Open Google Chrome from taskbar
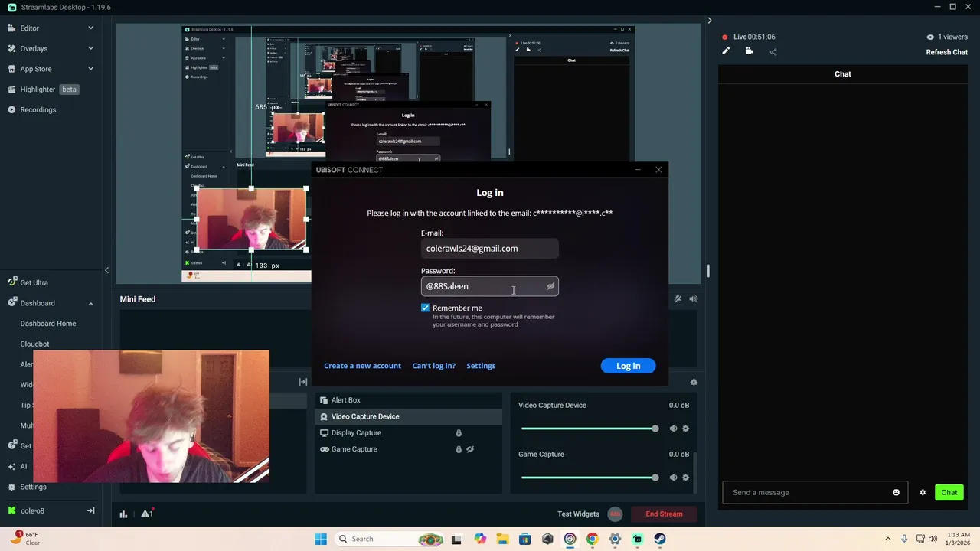Screen dimensions: 980x551 592,539
